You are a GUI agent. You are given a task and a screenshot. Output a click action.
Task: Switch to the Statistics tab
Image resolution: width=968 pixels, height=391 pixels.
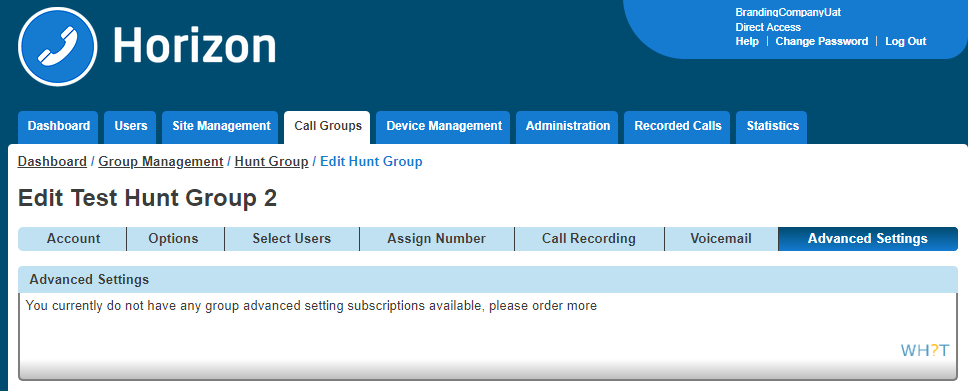(x=772, y=127)
